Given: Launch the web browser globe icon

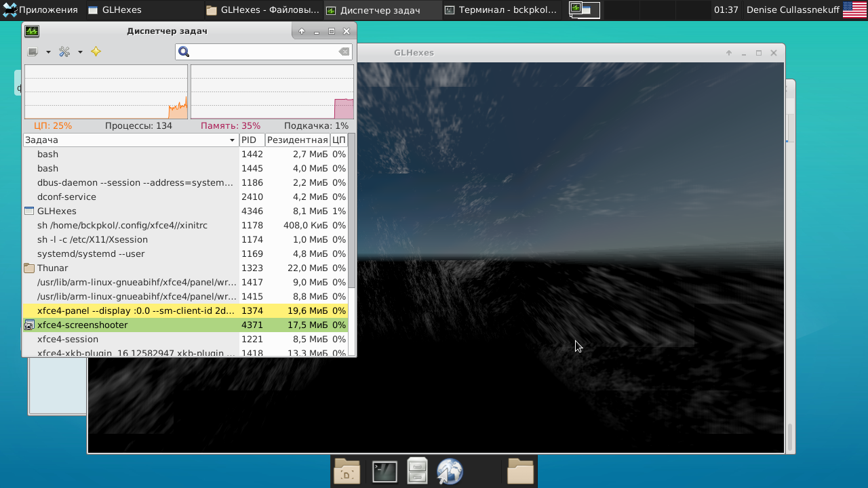Looking at the screenshot, I should point(450,472).
